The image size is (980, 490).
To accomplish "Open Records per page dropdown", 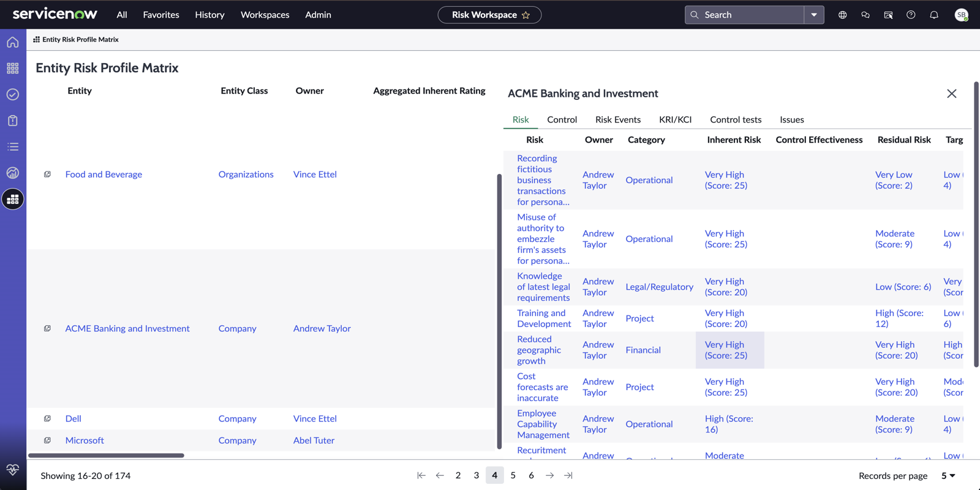I will point(948,476).
